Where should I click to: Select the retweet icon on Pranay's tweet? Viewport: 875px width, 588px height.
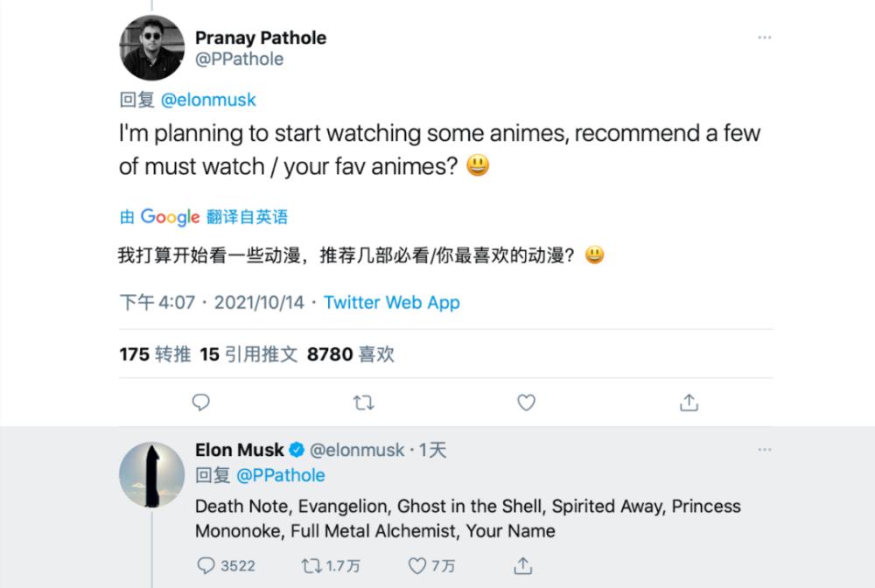(x=364, y=402)
